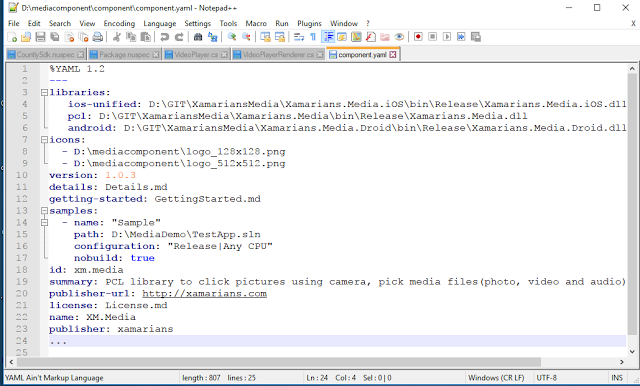Click the Cut scissors icon
This screenshot has height=386, width=640.
pyautogui.click(x=117, y=37)
